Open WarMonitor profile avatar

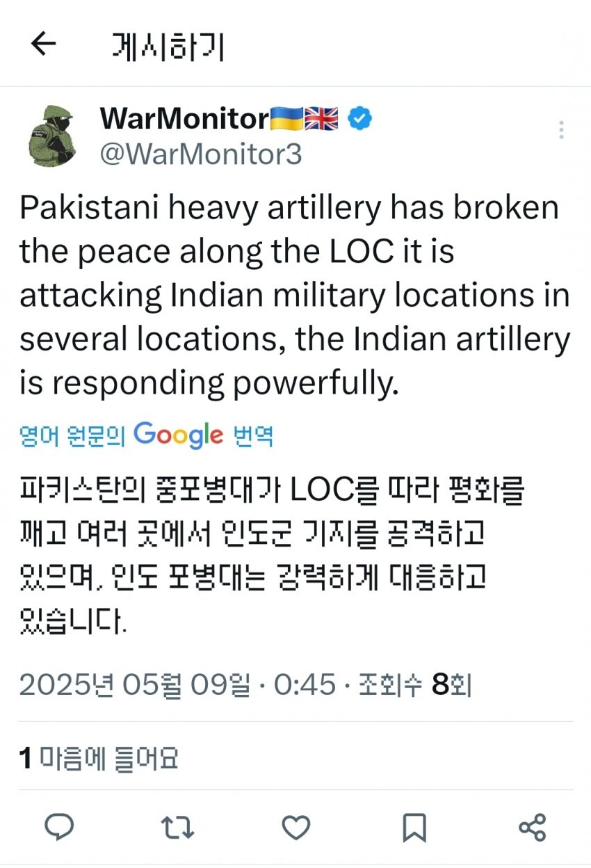click(52, 135)
